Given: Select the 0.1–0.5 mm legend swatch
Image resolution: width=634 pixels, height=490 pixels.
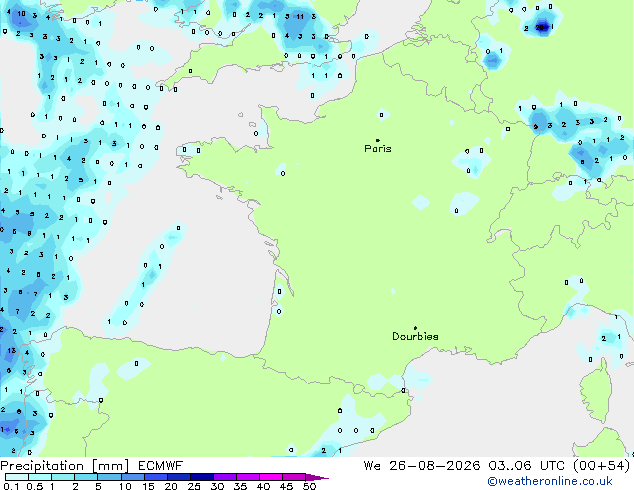Looking at the screenshot, I should 17,477.
